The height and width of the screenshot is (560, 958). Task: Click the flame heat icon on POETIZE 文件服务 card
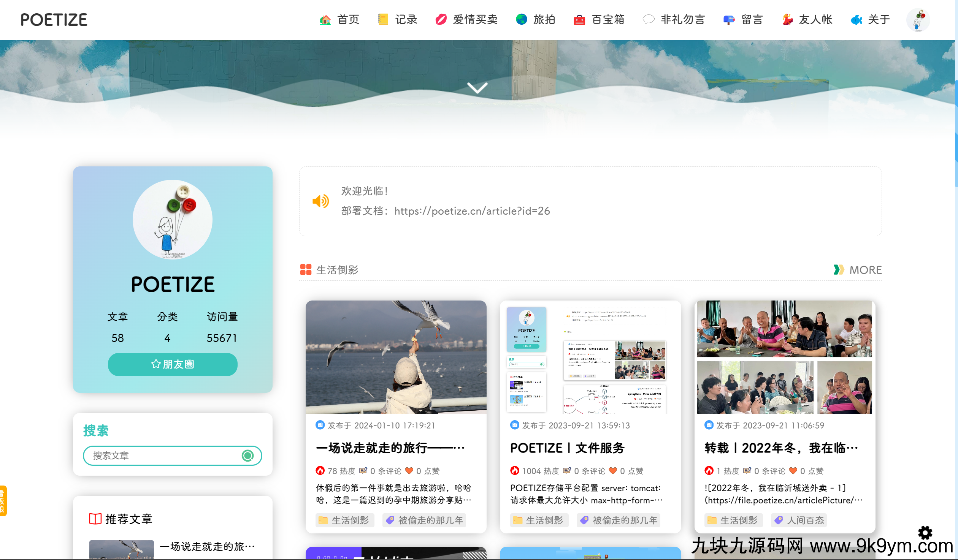[514, 471]
